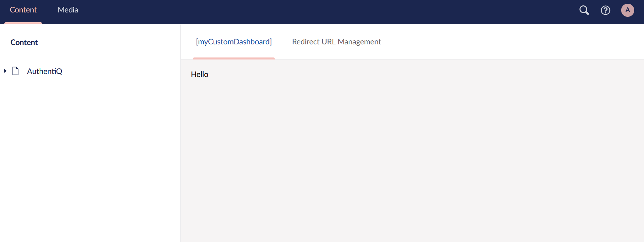Select the [myCustomDashboard] tab
This screenshot has height=242, width=644.
(x=234, y=42)
